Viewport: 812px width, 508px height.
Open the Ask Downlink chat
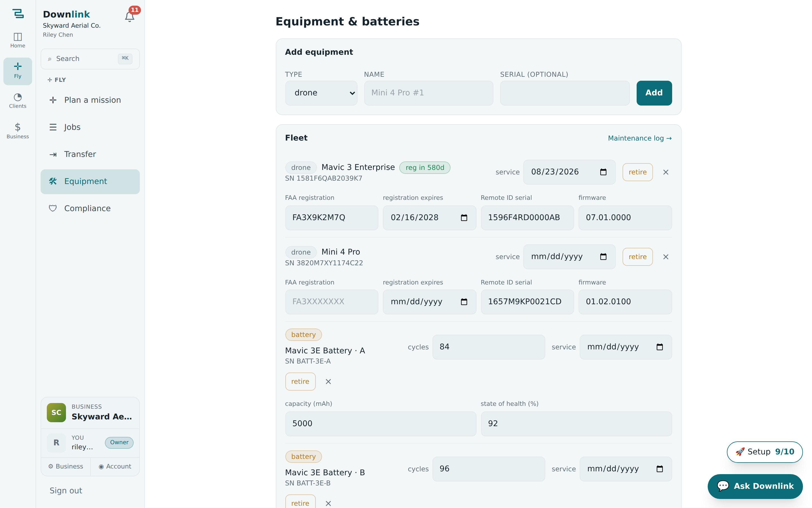pos(755,486)
